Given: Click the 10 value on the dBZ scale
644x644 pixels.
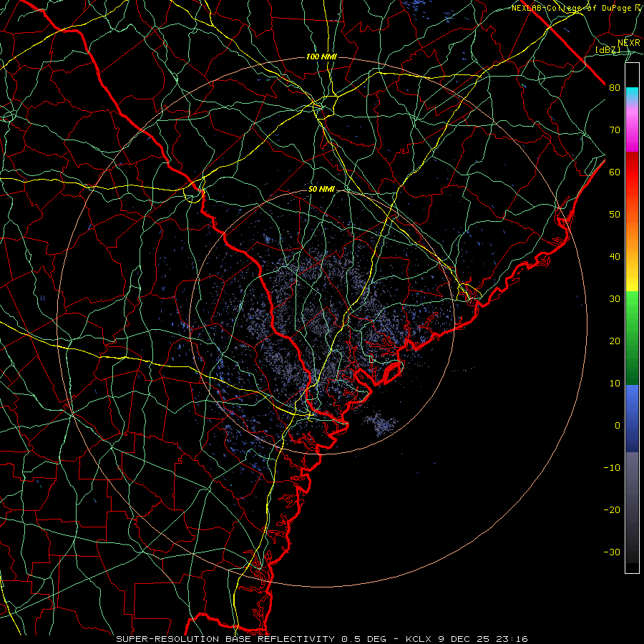Looking at the screenshot, I should 615,384.
